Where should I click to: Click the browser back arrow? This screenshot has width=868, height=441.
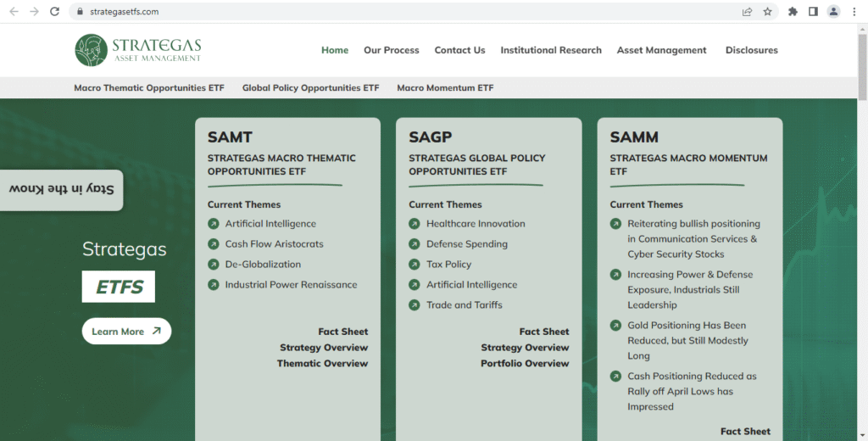pos(14,12)
